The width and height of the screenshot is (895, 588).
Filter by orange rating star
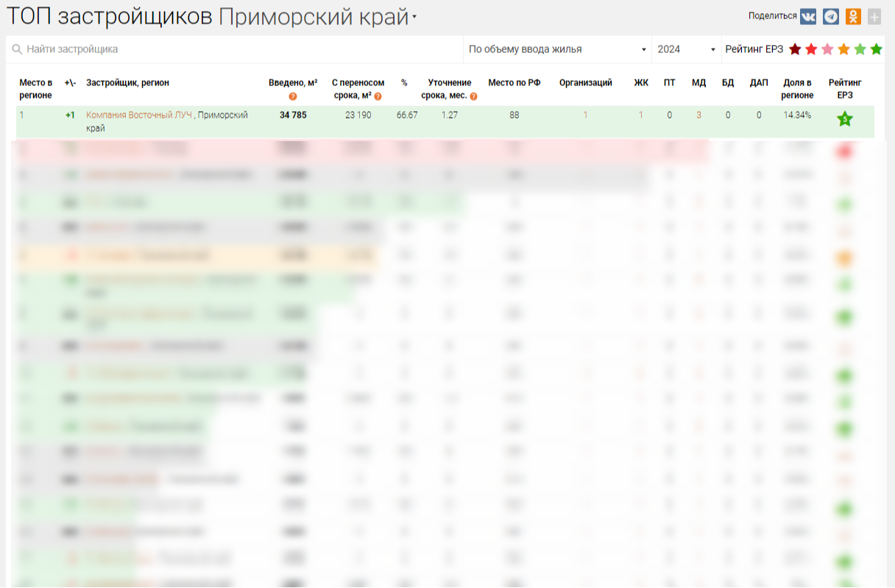tap(843, 49)
